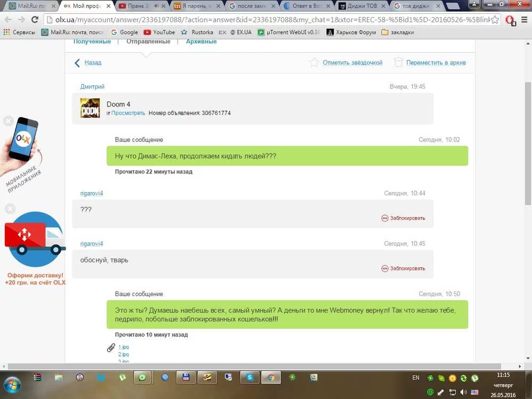Open the Сервисы apps shortcut
Screen dimensions: 532x399
19,32
